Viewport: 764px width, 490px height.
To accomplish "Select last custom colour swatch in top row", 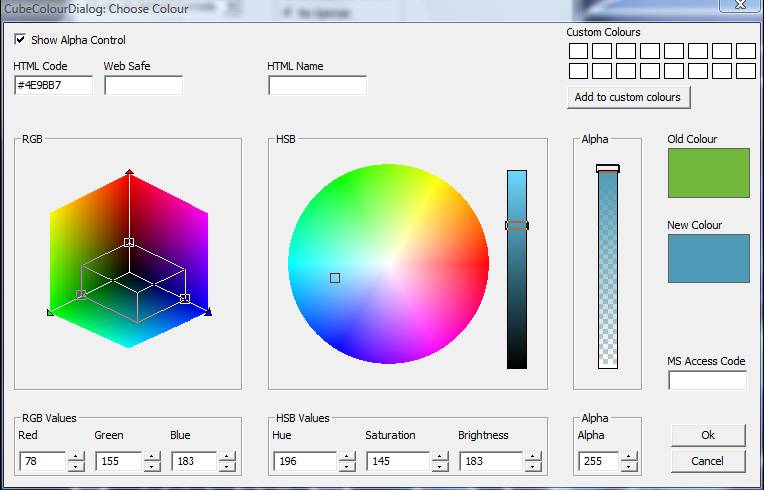I will click(746, 51).
